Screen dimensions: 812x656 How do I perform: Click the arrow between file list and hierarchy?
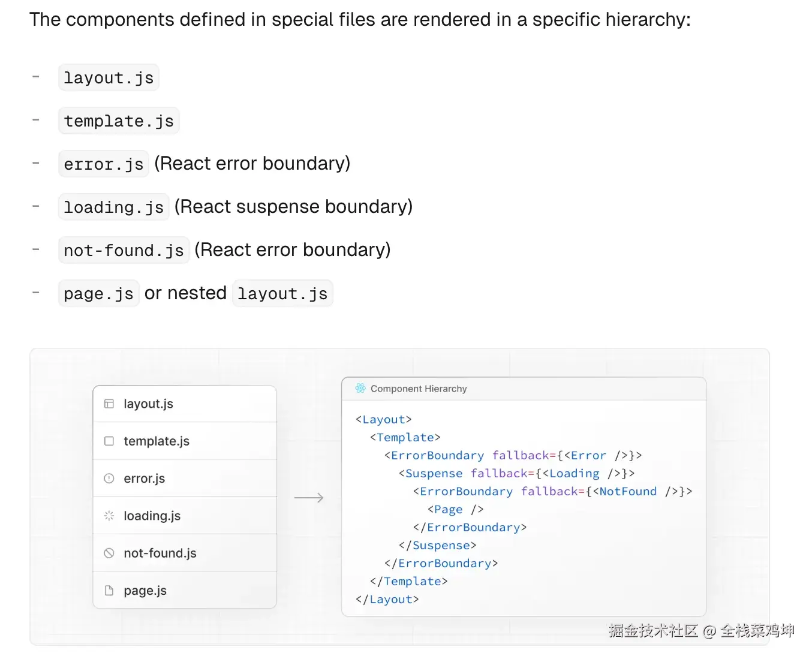tap(309, 498)
